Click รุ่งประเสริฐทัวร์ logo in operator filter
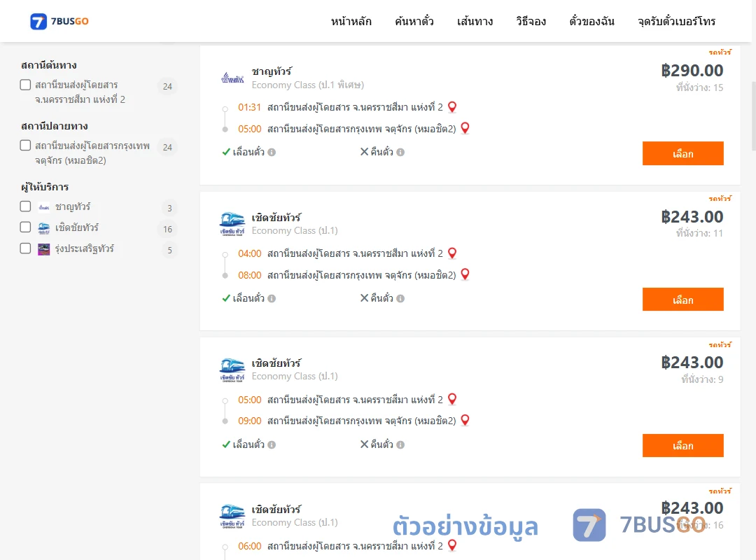756x560 pixels. [x=44, y=249]
